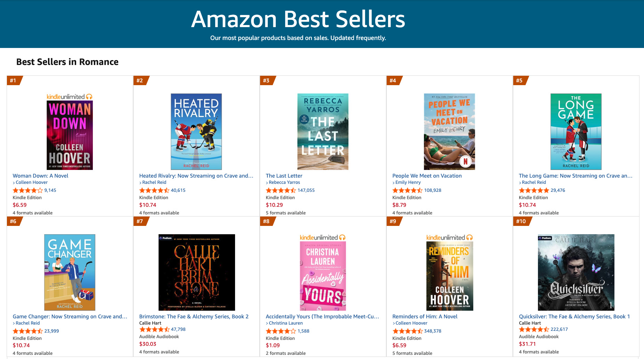Click Christina Lauren author link
Viewport: 644px width, 359px height.
[x=285, y=323]
